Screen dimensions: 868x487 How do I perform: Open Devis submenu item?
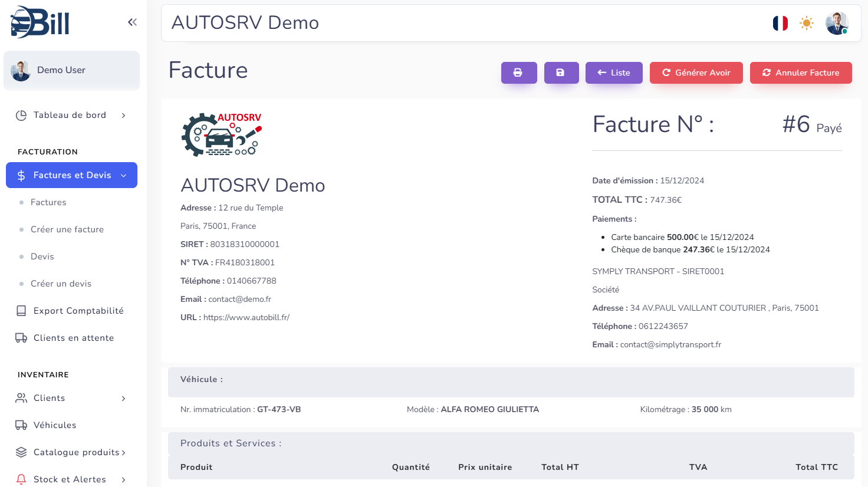click(42, 256)
